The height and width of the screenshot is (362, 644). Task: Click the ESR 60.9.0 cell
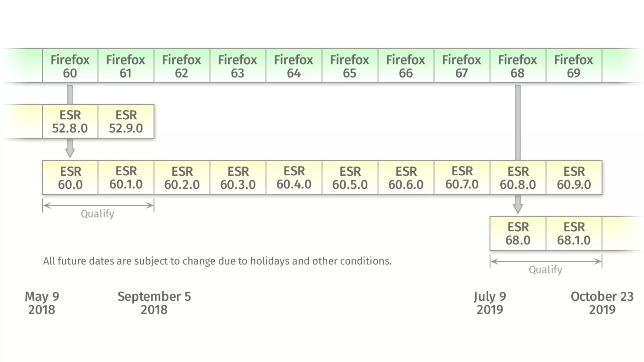[x=574, y=178]
